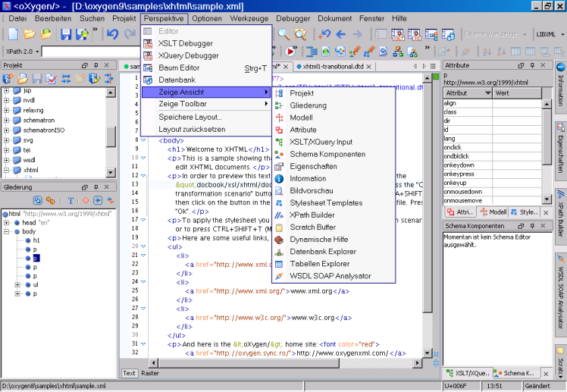The width and height of the screenshot is (567, 392).
Task: Show Projekt view from submenu
Action: coord(334,93)
